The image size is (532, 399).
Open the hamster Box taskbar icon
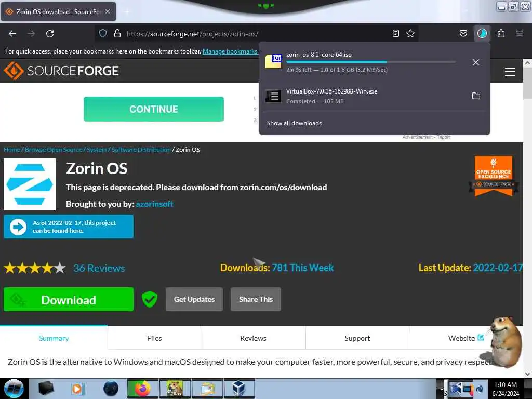coord(175,389)
